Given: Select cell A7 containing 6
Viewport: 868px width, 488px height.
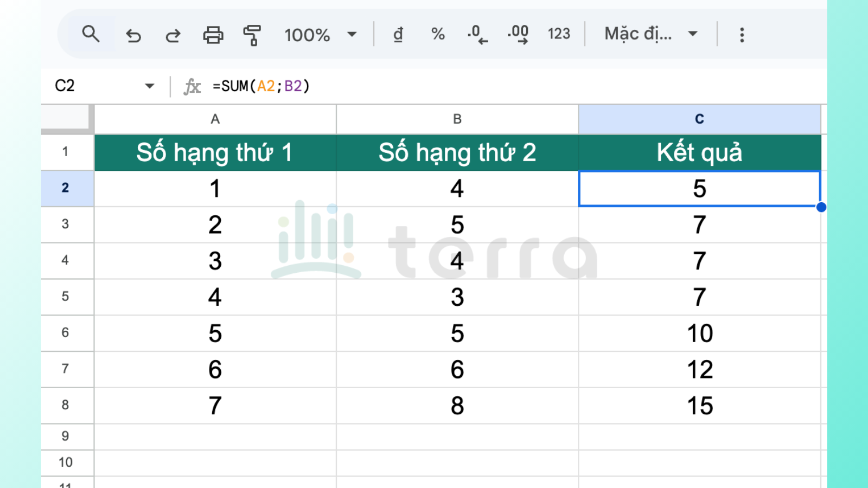Looking at the screenshot, I should pyautogui.click(x=215, y=369).
